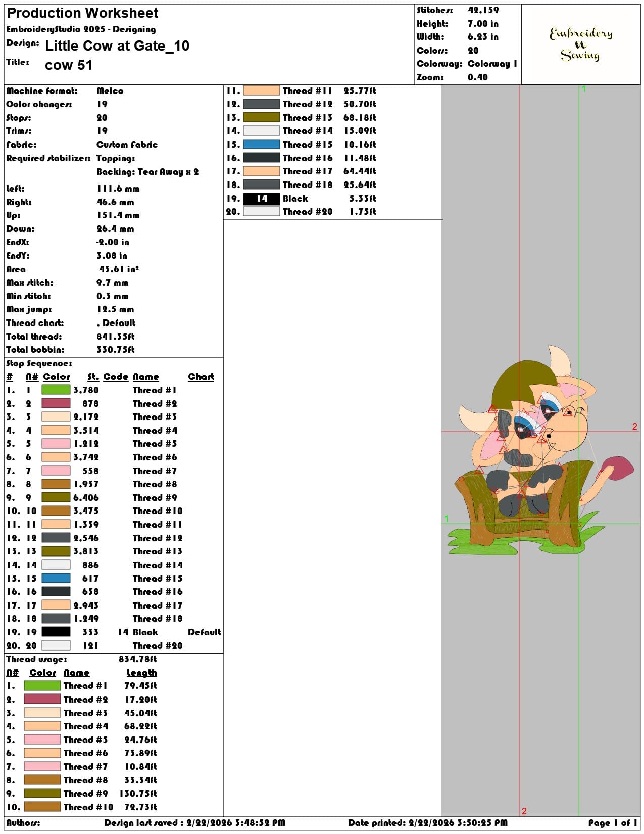
Task: Click the Length column header in Thread usage
Action: point(141,673)
